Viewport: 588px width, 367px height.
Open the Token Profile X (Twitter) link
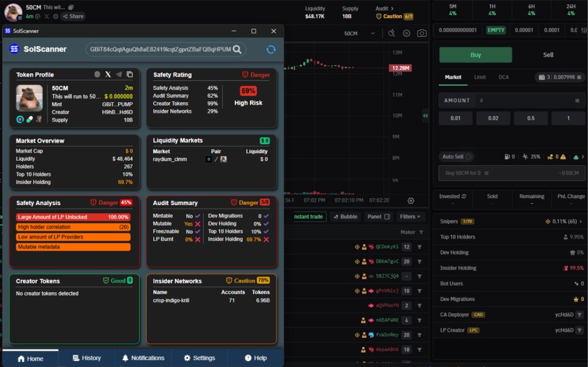coord(108,74)
